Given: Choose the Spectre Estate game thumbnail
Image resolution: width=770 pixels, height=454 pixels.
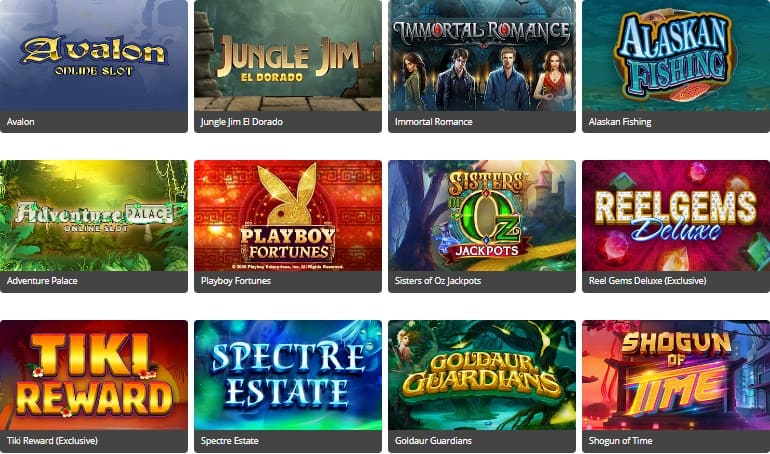Looking at the screenshot, I should [x=288, y=375].
